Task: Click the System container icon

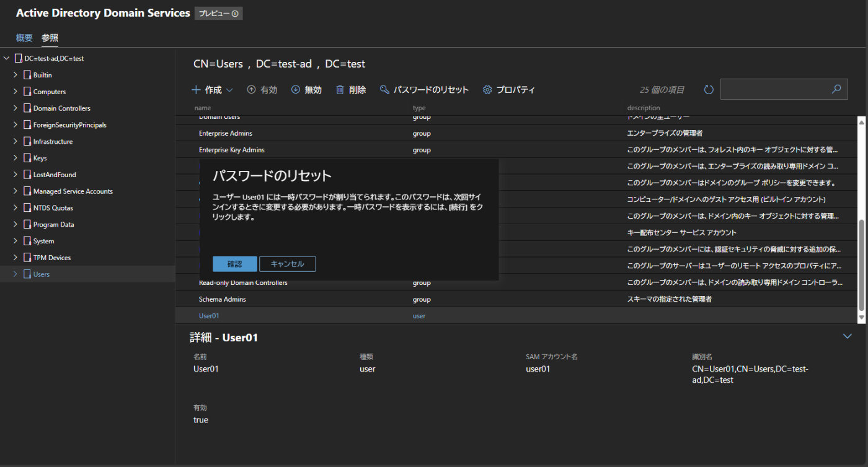Action: tap(27, 241)
